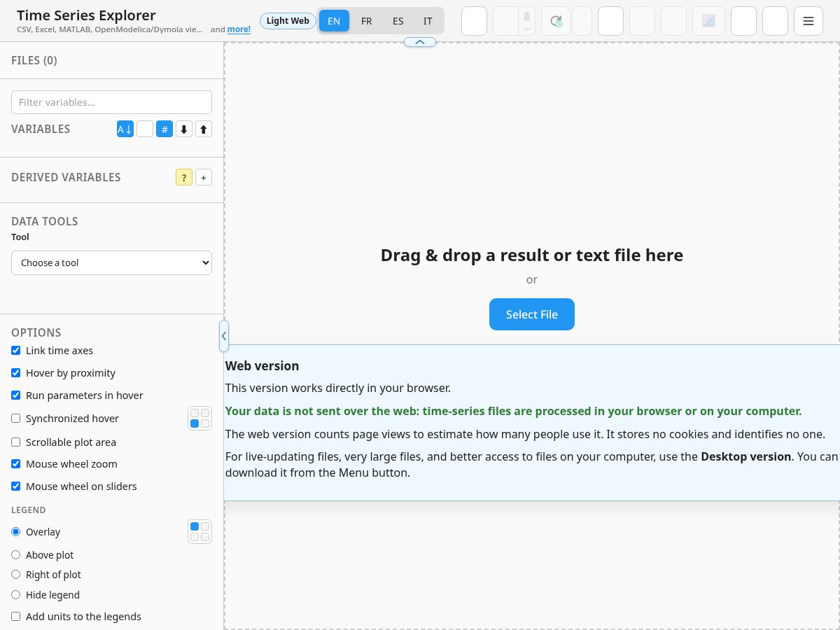Enable Scrollable plot area
Viewport: 840px width, 630px height.
[x=16, y=442]
